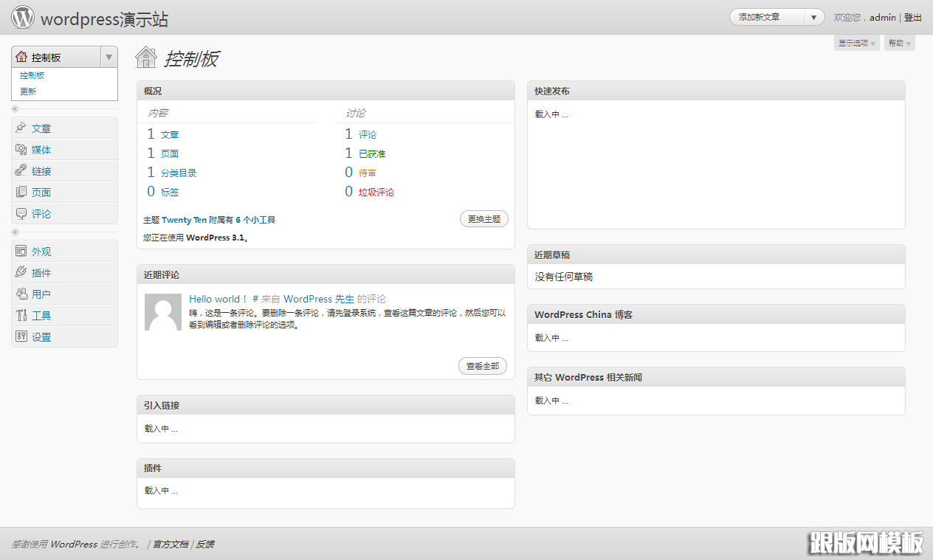
Task: Click the count number beside 分类目录
Action: pyautogui.click(x=151, y=173)
